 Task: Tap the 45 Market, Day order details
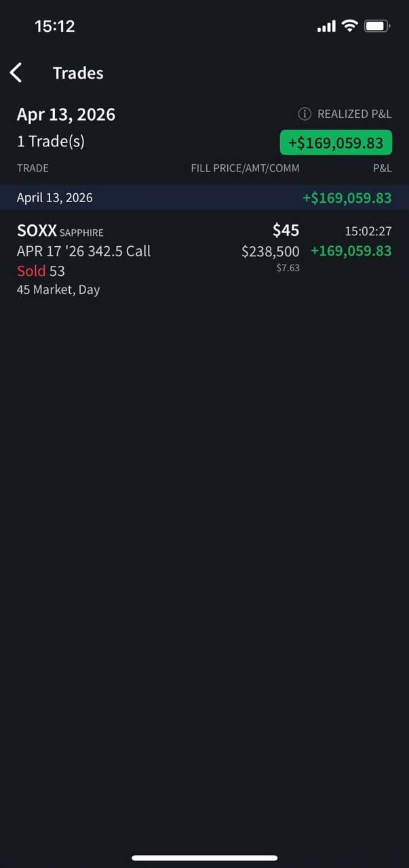pyautogui.click(x=58, y=290)
